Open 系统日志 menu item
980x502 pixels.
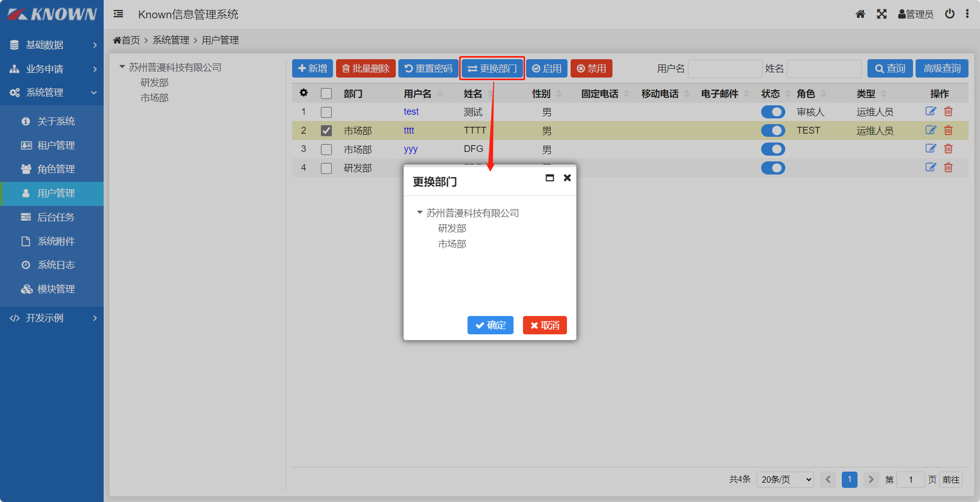tap(52, 265)
